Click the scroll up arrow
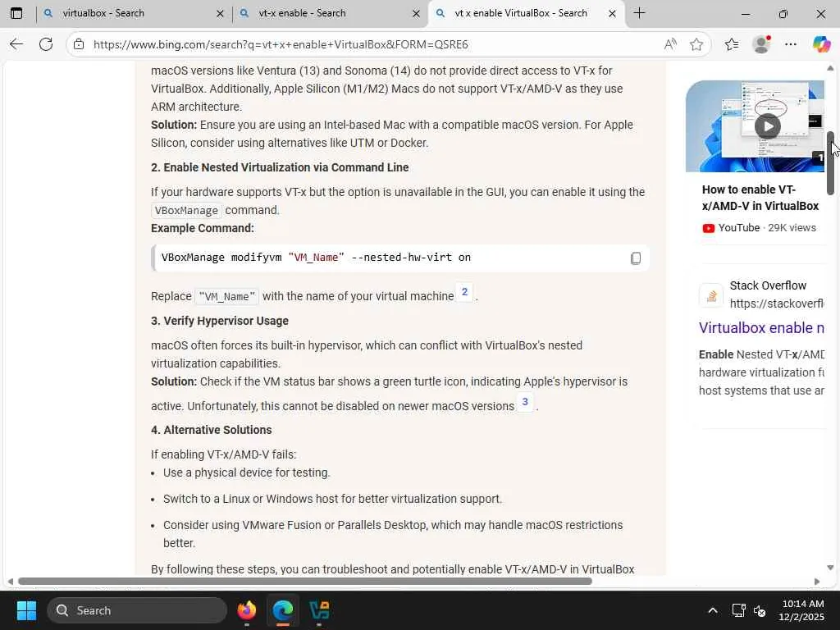Image resolution: width=840 pixels, height=630 pixels. [x=830, y=68]
